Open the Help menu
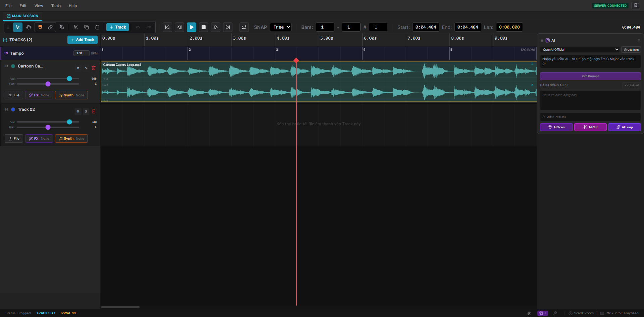The width and height of the screenshot is (644, 317). (73, 6)
